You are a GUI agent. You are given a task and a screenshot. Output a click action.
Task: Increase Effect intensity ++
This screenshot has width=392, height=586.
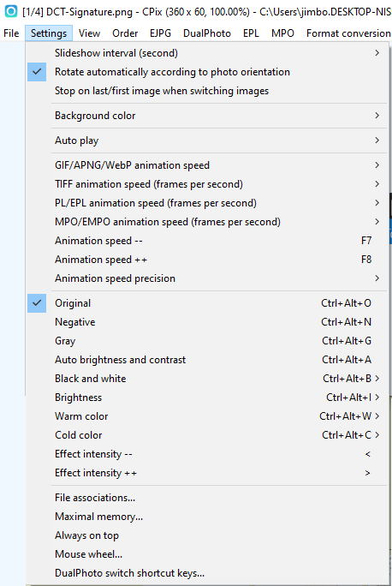pyautogui.click(x=207, y=473)
